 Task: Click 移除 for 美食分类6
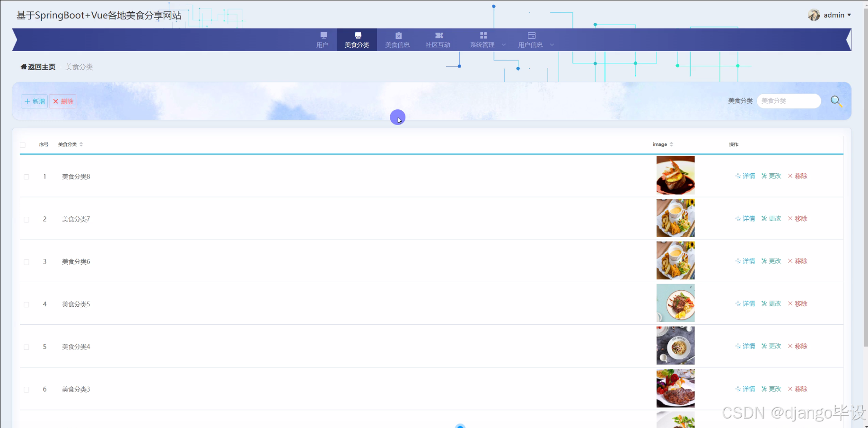(x=798, y=261)
